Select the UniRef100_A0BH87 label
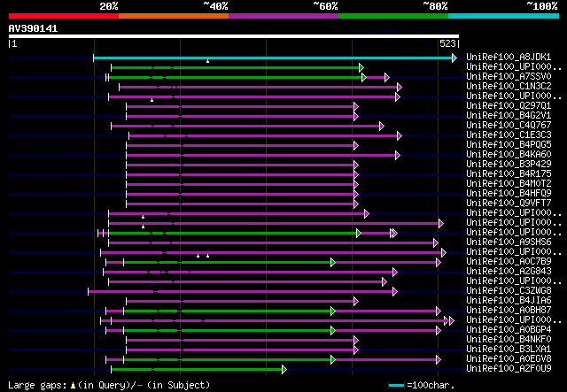This screenshot has width=567, height=392. click(x=509, y=311)
